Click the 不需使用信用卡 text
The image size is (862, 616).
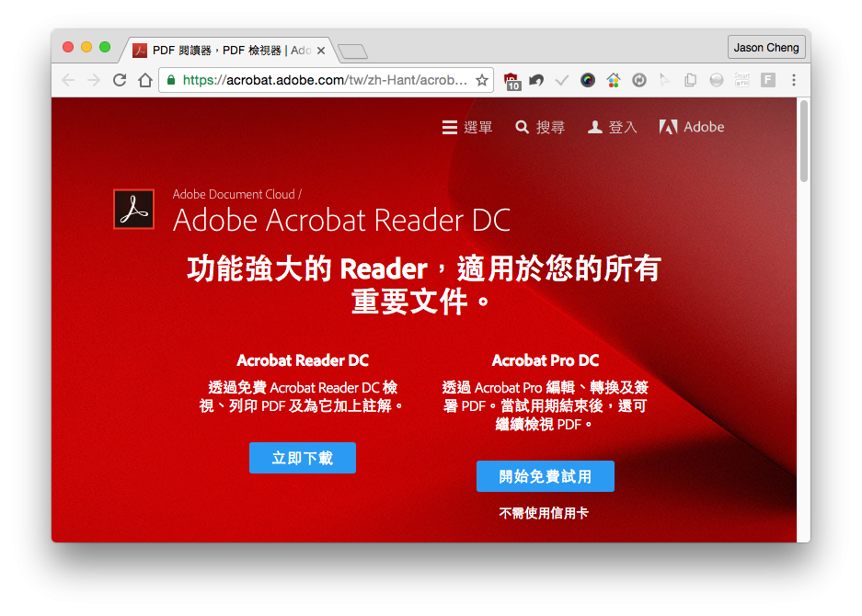(544, 513)
